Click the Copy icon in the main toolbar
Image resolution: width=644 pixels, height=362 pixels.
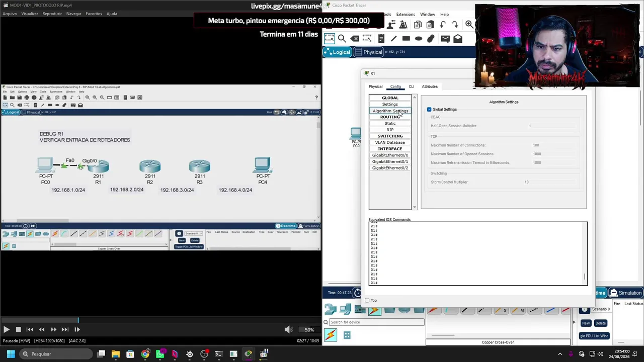coord(418,24)
